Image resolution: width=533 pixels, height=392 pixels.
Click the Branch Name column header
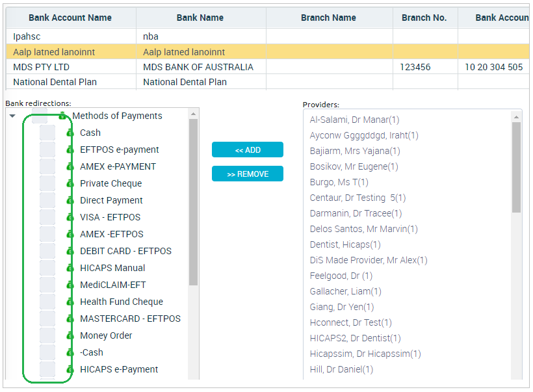point(330,18)
